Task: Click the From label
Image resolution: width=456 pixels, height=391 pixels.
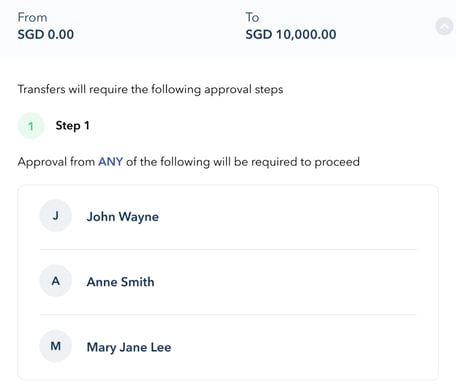Action: tap(32, 17)
